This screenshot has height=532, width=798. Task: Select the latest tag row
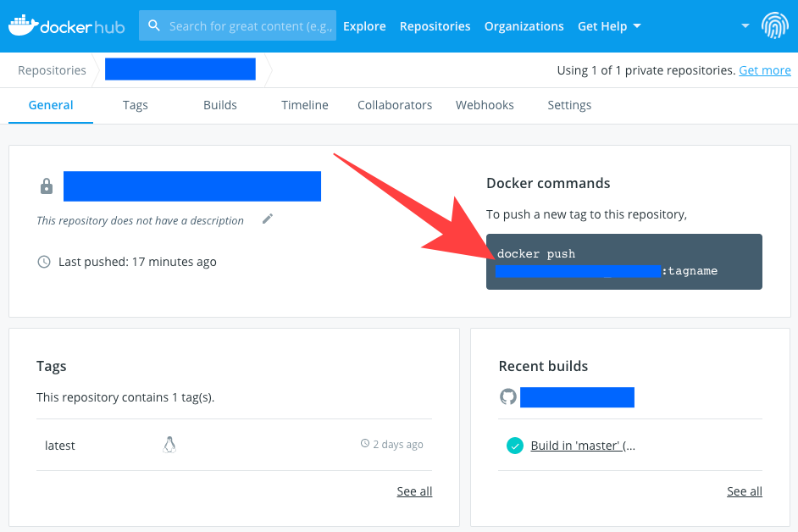(x=234, y=445)
